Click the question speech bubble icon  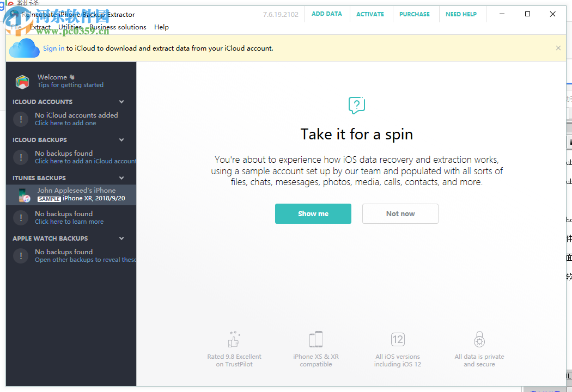pyautogui.click(x=356, y=105)
